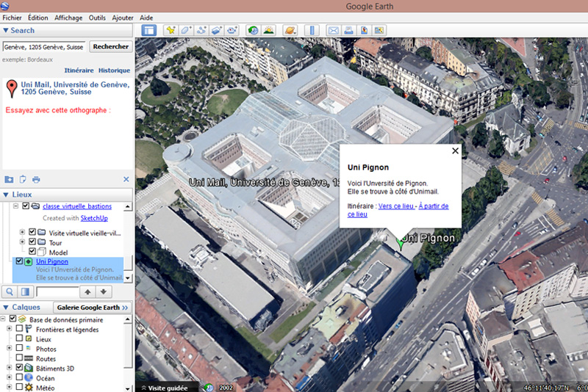The height and width of the screenshot is (392, 588).
Task: Click the search address input field
Action: [44, 46]
